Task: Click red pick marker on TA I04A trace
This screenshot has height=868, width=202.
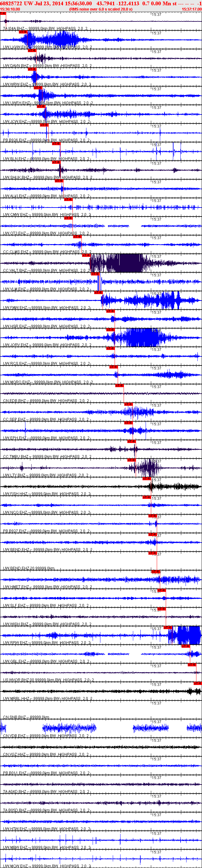Action: 3,13
